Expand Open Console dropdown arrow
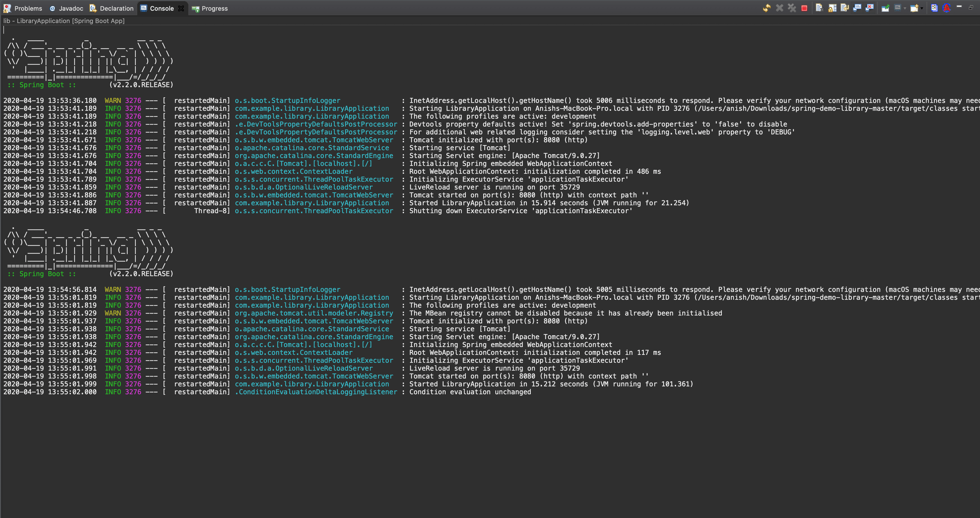 point(922,8)
